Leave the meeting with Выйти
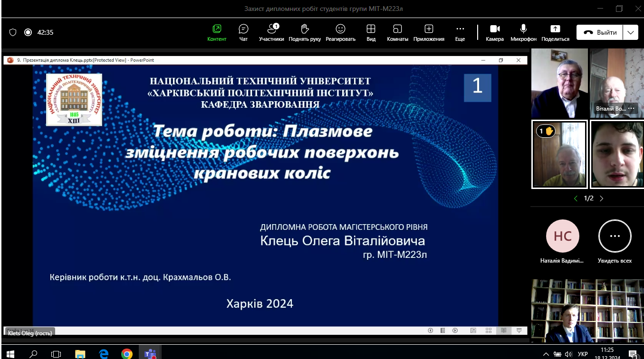The image size is (644, 359). pos(600,32)
